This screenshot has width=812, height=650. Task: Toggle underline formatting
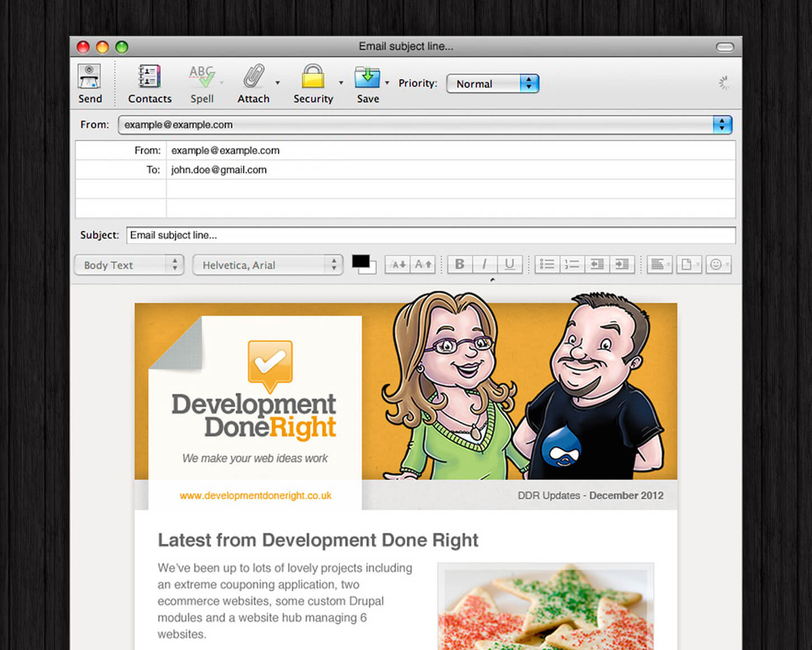pyautogui.click(x=510, y=264)
